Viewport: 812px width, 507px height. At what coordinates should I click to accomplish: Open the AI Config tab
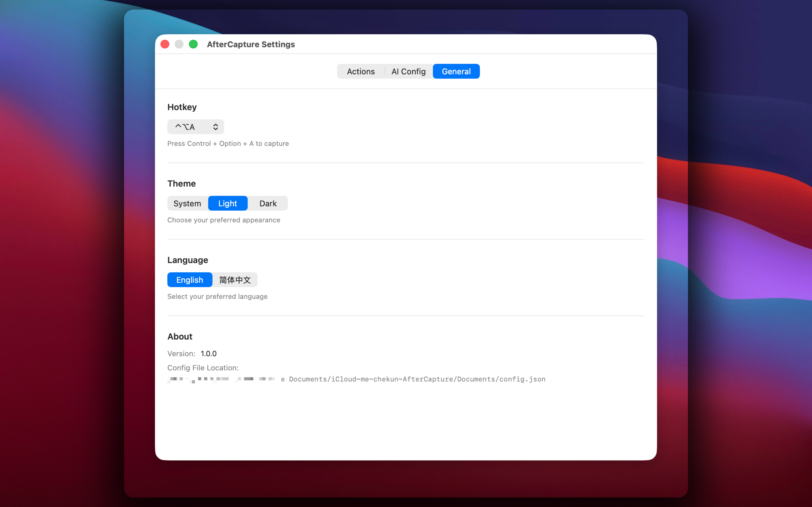point(408,72)
